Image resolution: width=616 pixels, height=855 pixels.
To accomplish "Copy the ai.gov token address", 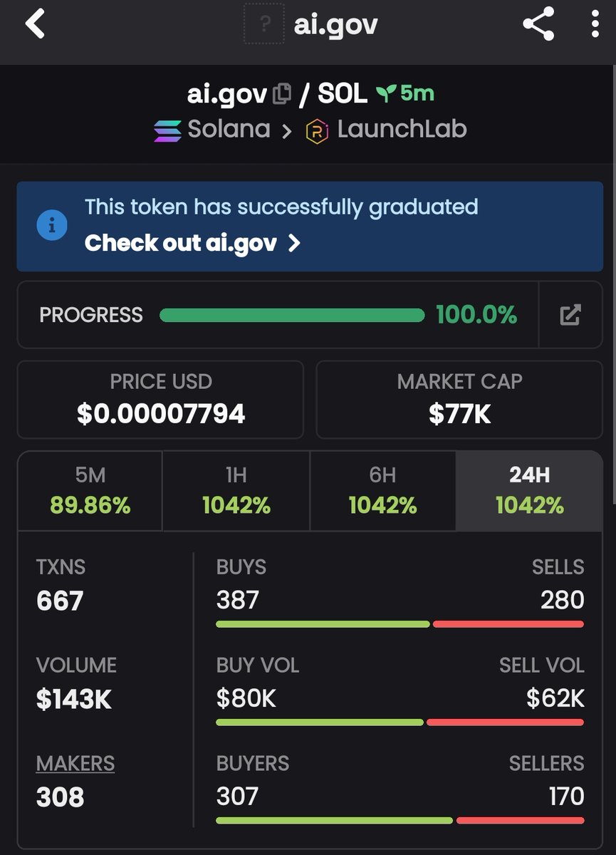I will click(x=282, y=93).
